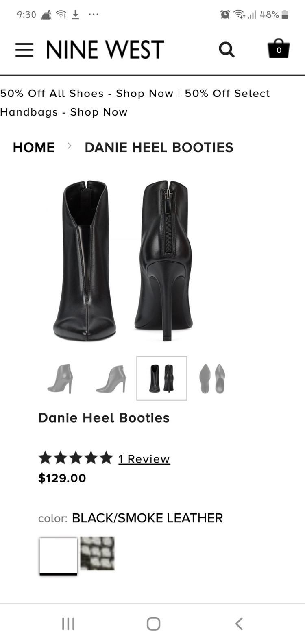This screenshot has height=644, width=305.
Task: Show the top and sole view thumbnail
Action: [212, 378]
